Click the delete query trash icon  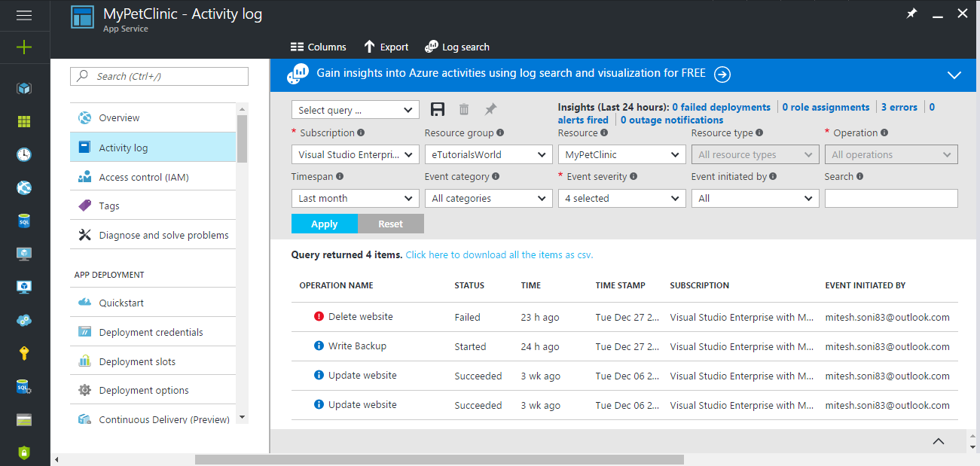464,110
